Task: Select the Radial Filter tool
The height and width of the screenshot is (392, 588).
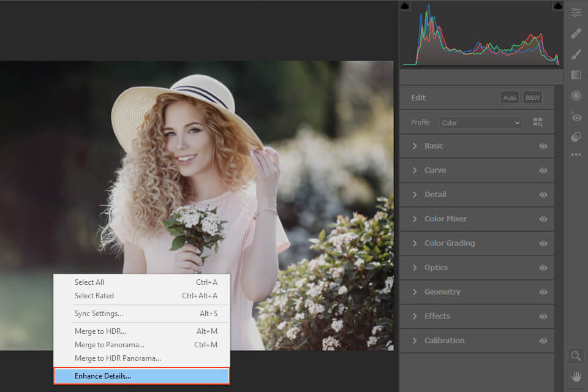Action: pos(576,96)
